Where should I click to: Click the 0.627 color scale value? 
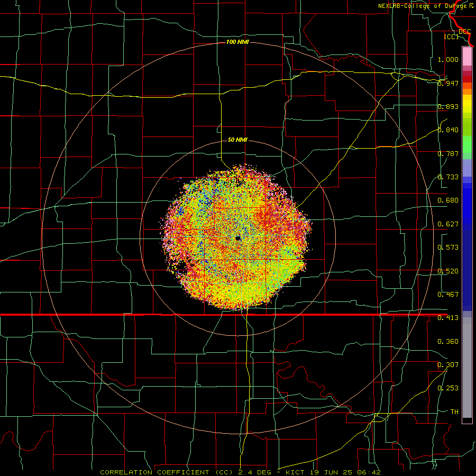pos(448,224)
